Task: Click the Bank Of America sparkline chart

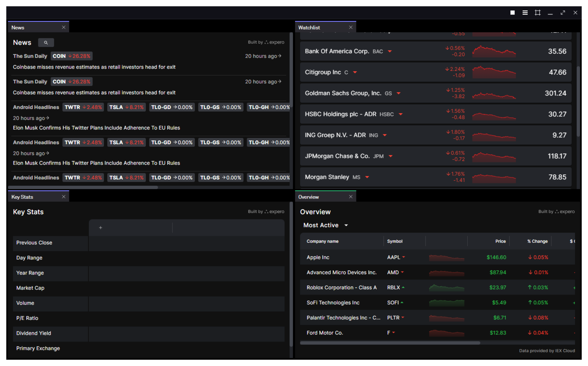Action: pyautogui.click(x=494, y=51)
